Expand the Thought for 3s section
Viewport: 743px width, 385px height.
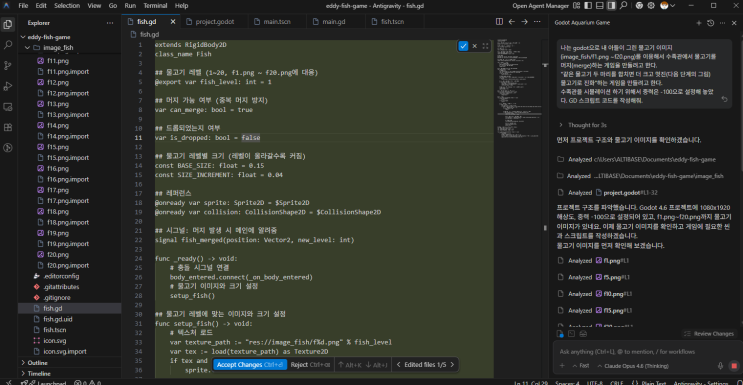[x=583, y=125]
